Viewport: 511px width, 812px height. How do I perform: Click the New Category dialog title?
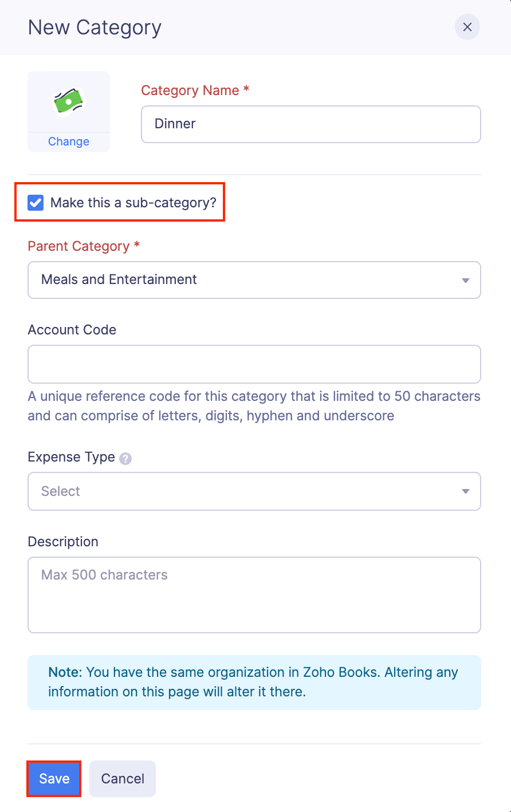[x=94, y=27]
